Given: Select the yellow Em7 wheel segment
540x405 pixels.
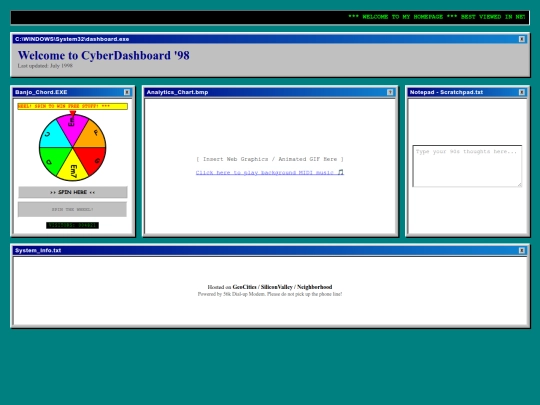Looking at the screenshot, I should [73, 168].
